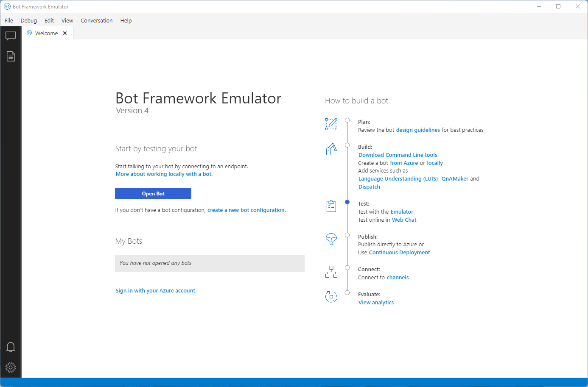This screenshot has width=588, height=387.
Task: Click the 'locally' link
Action: click(435, 163)
